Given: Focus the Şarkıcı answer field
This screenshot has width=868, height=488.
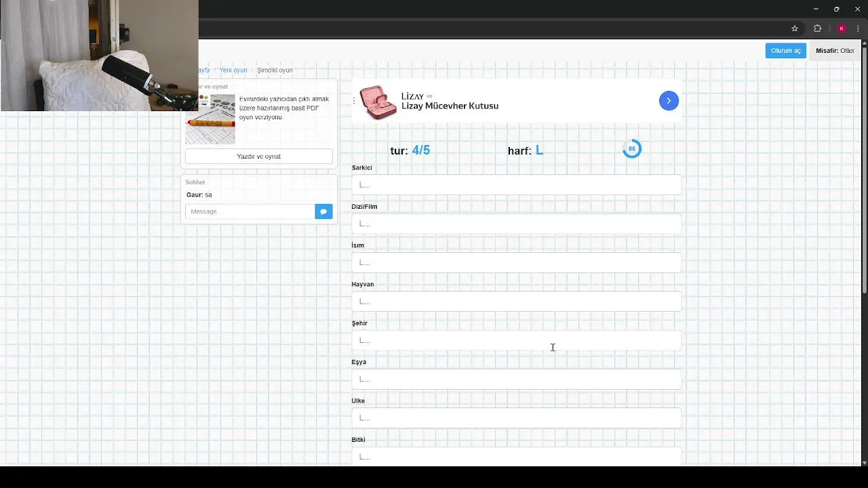Looking at the screenshot, I should point(516,185).
